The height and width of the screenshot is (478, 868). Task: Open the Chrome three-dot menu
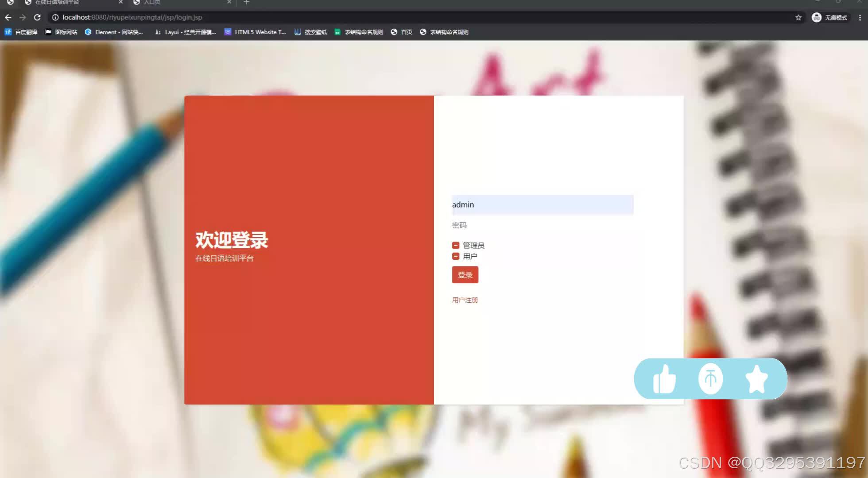tap(860, 17)
